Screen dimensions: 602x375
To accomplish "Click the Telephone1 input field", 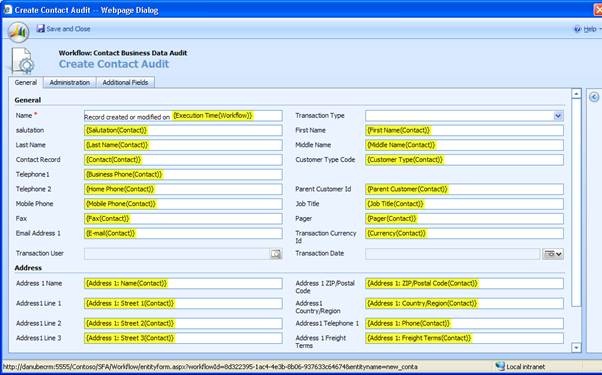I will pyautogui.click(x=183, y=175).
